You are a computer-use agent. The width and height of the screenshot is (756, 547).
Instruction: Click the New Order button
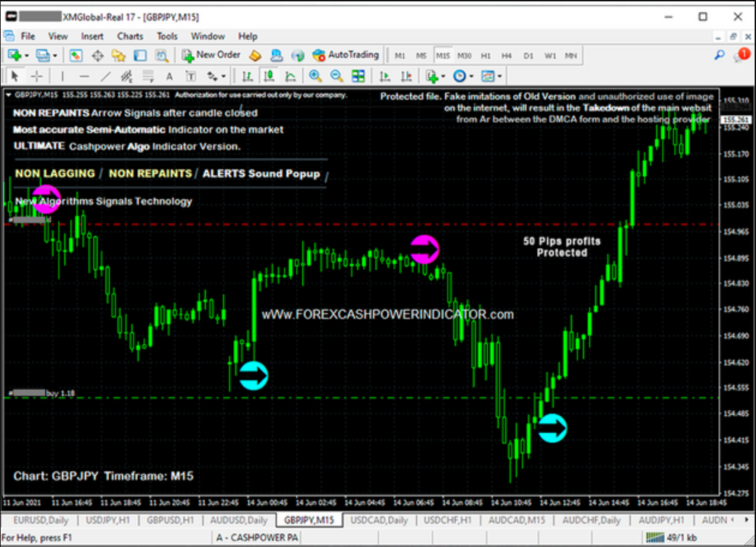tap(211, 55)
